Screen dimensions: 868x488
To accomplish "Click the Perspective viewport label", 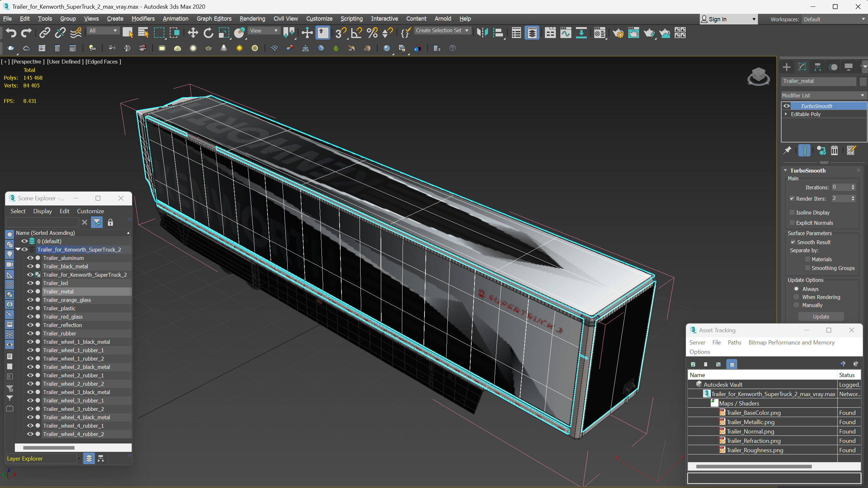I will [28, 61].
